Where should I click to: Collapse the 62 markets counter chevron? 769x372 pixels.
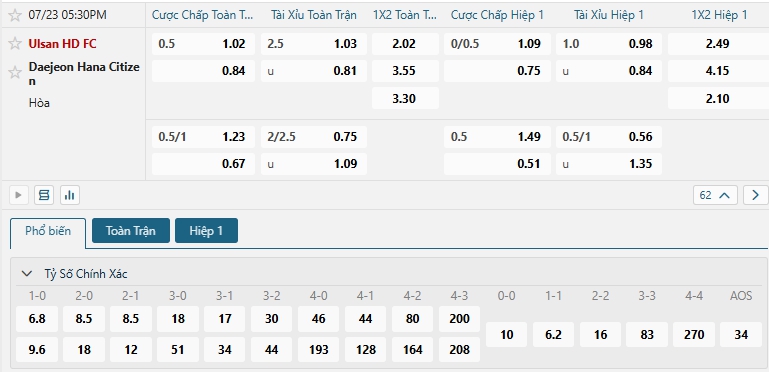(724, 195)
